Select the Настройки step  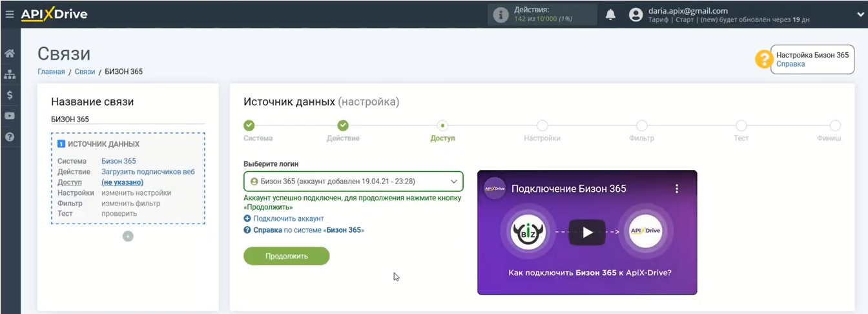point(542,125)
